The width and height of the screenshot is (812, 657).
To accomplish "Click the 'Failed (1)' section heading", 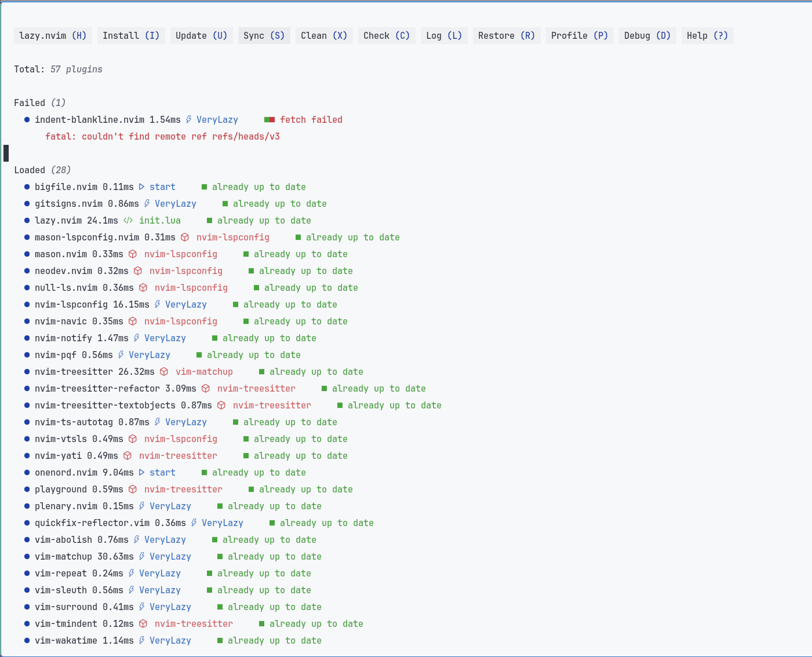I will click(40, 103).
